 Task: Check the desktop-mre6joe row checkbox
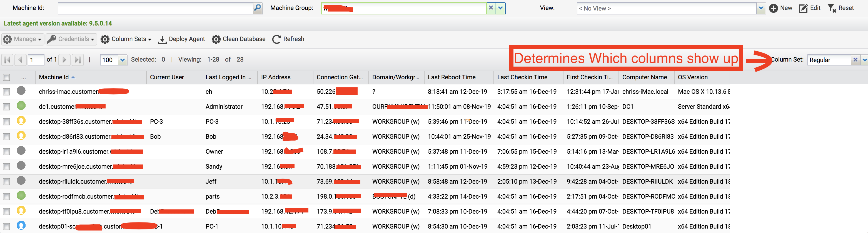[x=6, y=167]
